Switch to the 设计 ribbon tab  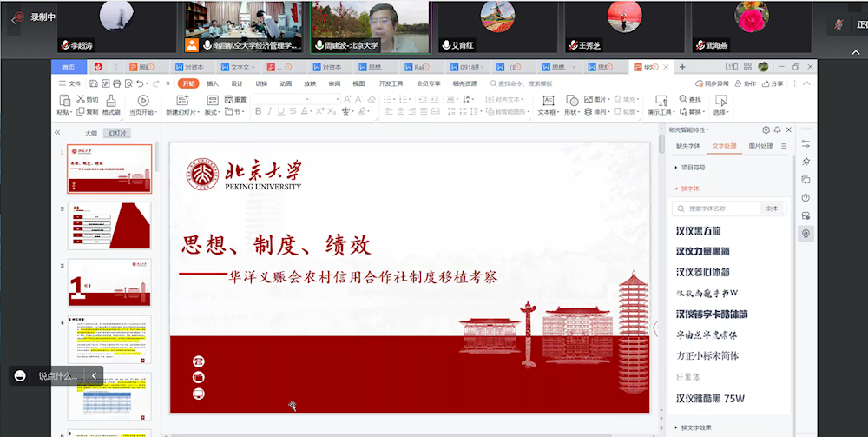tap(237, 83)
